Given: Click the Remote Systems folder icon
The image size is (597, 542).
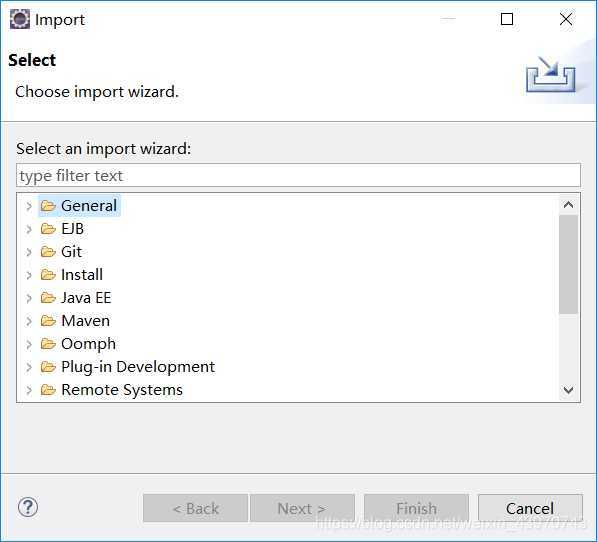Looking at the screenshot, I should pyautogui.click(x=48, y=390).
